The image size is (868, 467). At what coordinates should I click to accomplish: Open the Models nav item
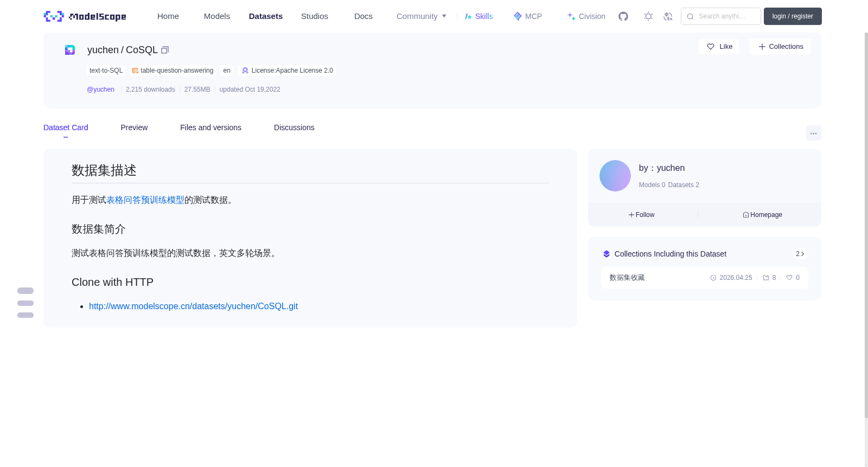217,16
